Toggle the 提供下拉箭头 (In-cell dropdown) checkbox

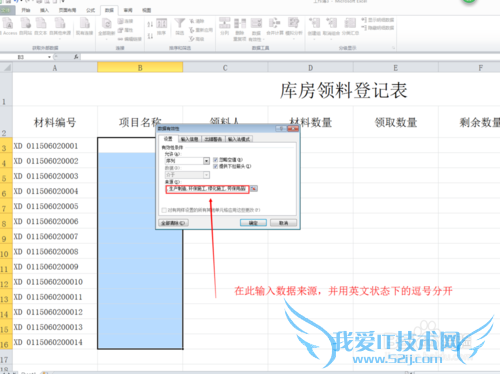[215, 166]
